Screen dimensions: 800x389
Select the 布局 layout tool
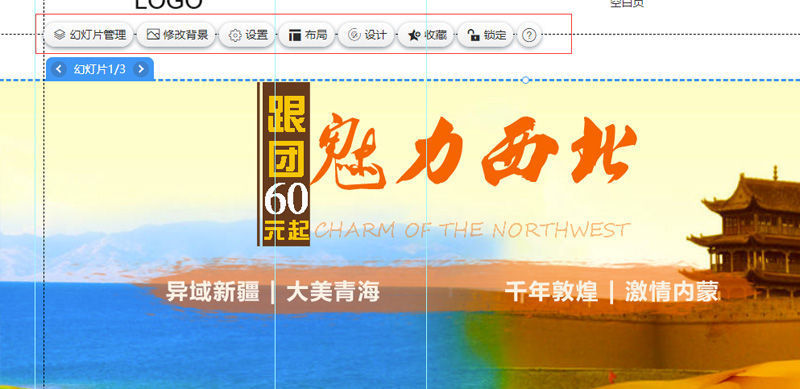(307, 35)
